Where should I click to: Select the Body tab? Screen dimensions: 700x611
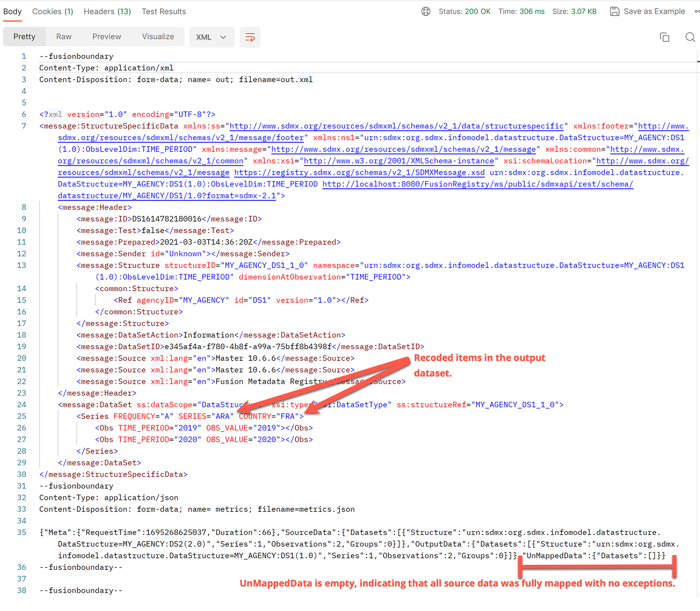click(12, 12)
